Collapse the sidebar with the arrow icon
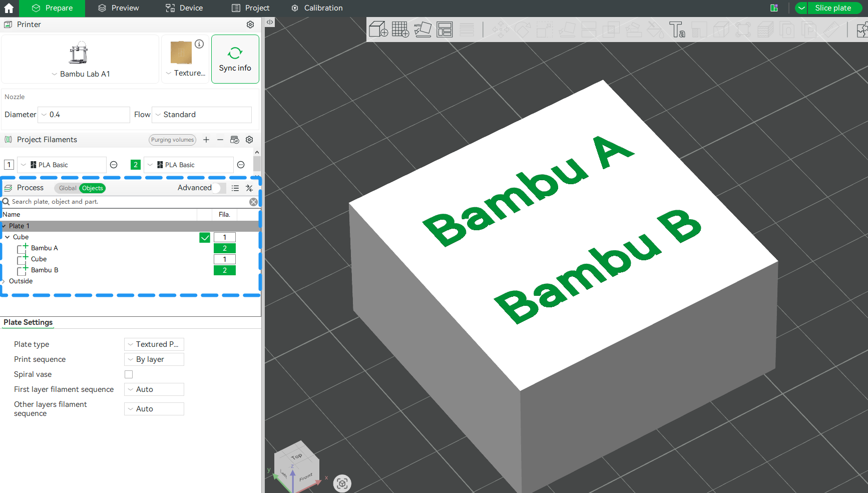 pos(270,22)
